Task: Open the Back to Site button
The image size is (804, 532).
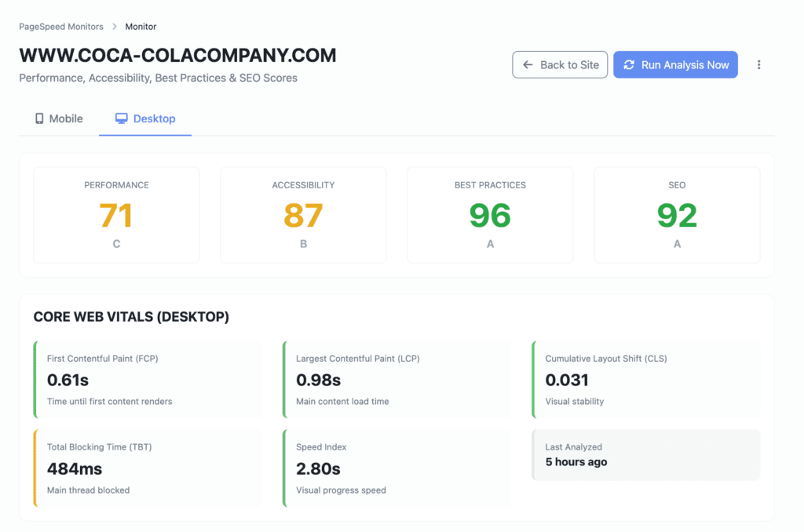Action: [560, 64]
